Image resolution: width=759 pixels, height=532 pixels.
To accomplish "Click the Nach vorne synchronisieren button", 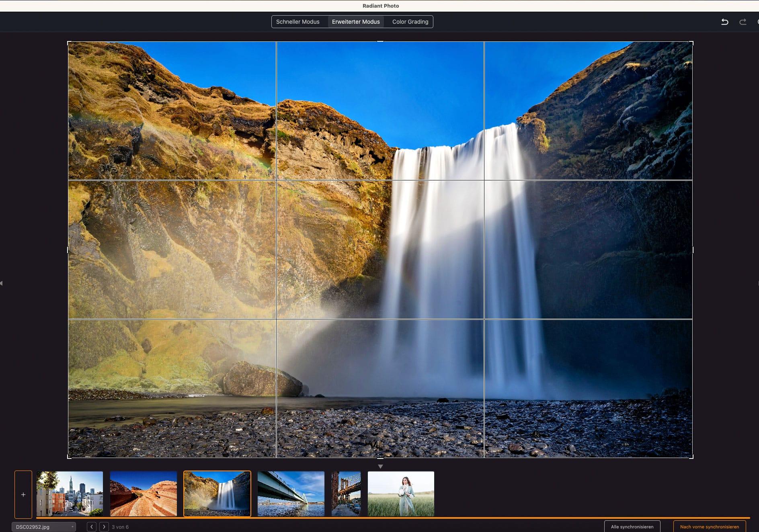I will click(709, 526).
